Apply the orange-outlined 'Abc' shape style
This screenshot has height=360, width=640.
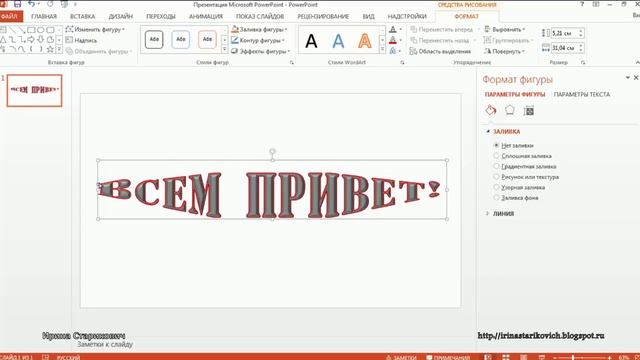207,40
